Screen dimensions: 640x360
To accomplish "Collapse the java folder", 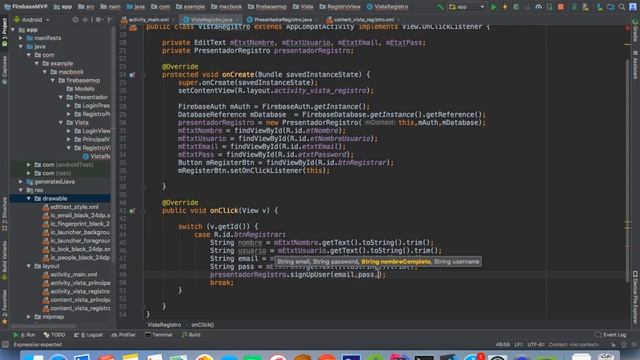I will point(21,47).
